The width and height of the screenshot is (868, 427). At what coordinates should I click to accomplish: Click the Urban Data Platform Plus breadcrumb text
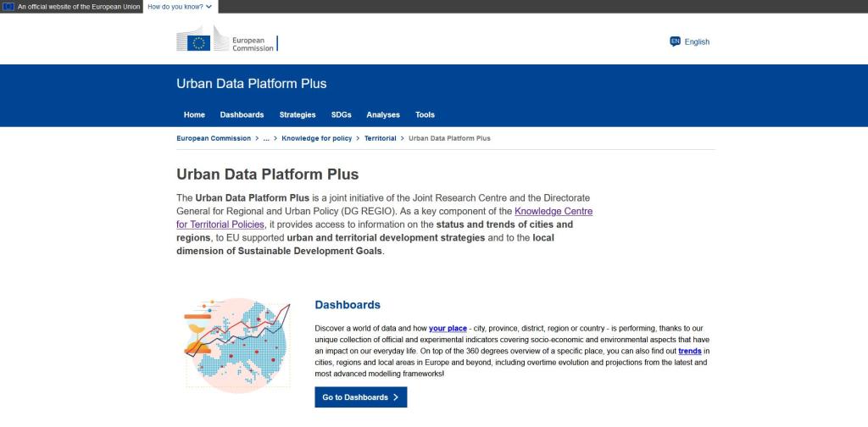coord(449,138)
